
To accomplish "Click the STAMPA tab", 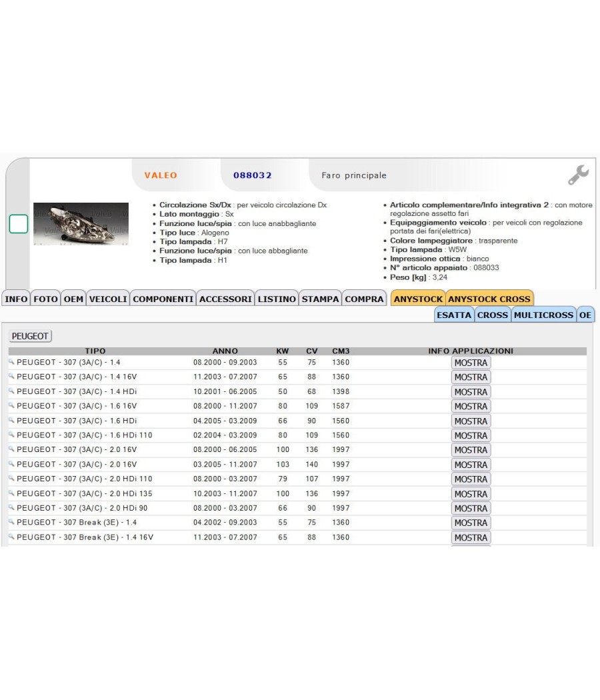I will click(x=320, y=299).
